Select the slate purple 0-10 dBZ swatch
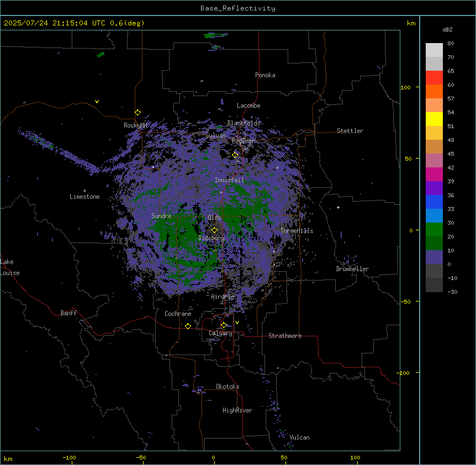This screenshot has width=476, height=465. [x=434, y=257]
